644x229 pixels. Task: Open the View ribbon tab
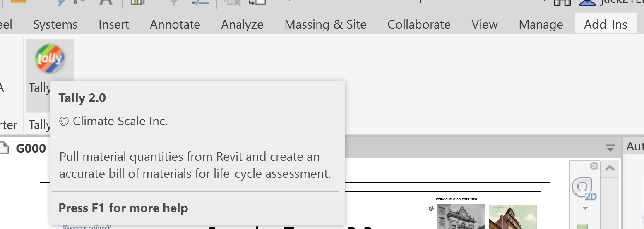(485, 24)
